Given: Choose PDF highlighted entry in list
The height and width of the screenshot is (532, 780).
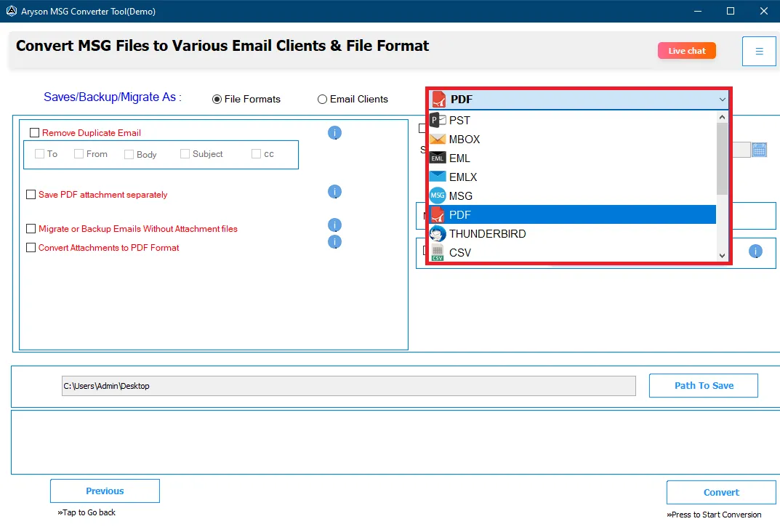Looking at the screenshot, I should tap(572, 215).
